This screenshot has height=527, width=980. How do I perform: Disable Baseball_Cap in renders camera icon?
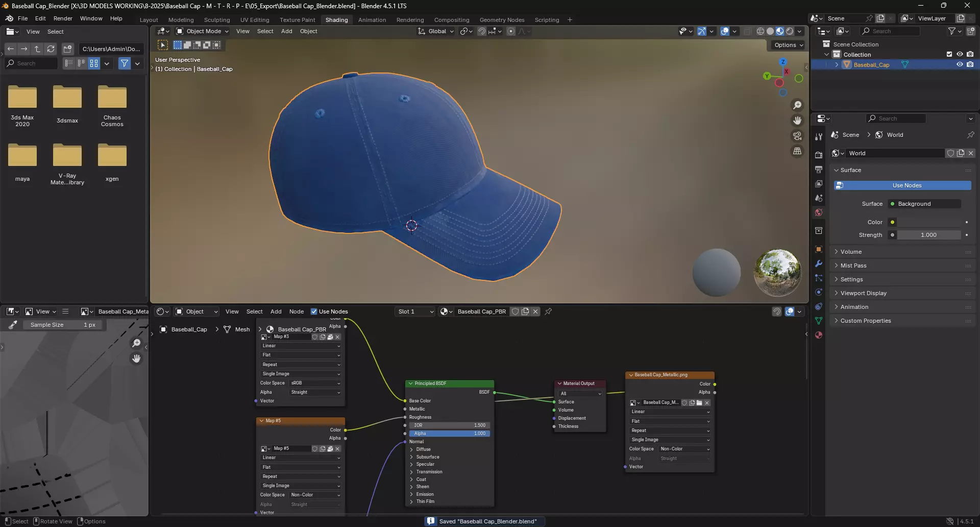pos(970,64)
